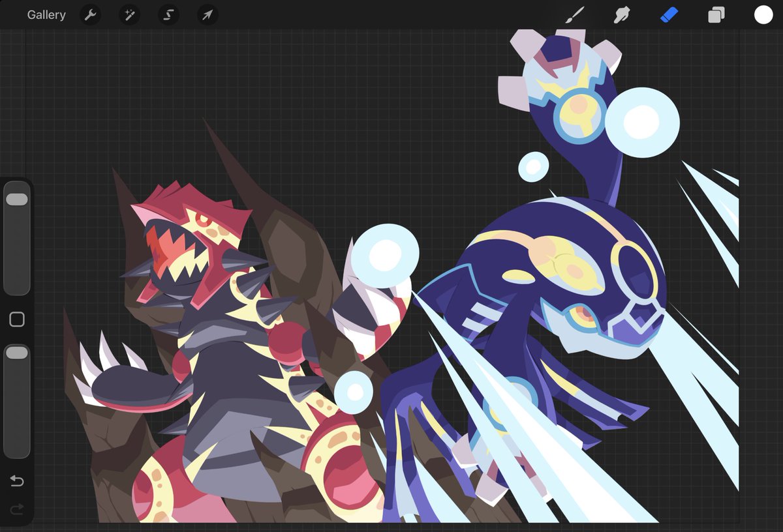Select the Smudge tool
Viewport: 783px width, 532px height.
pos(622,14)
